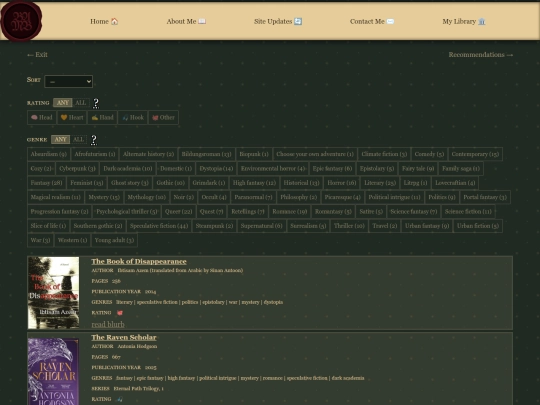This screenshot has height=405, width=540.
Task: Filter by Fantasy (28) genre
Action: click(46, 183)
